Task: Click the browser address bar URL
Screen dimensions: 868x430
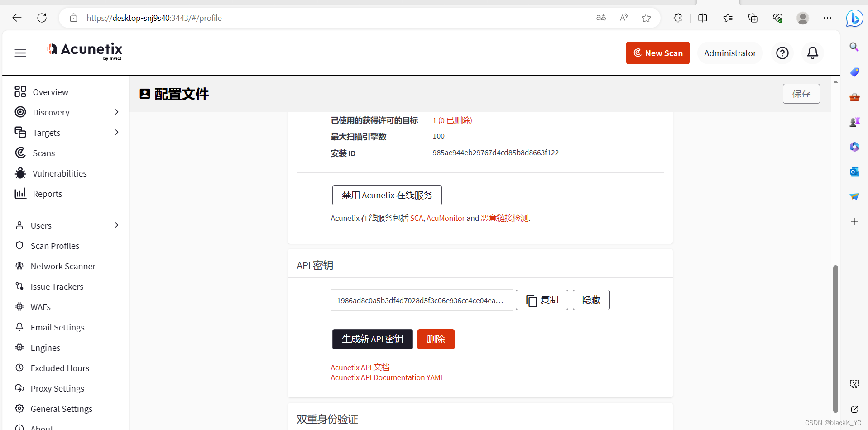Action: (x=154, y=18)
